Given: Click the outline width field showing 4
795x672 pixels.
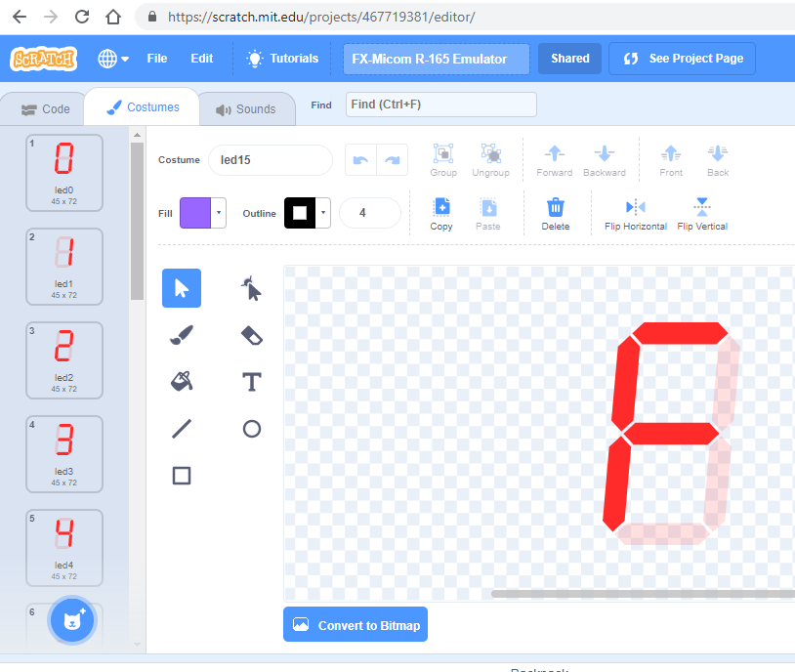Looking at the screenshot, I should point(369,213).
